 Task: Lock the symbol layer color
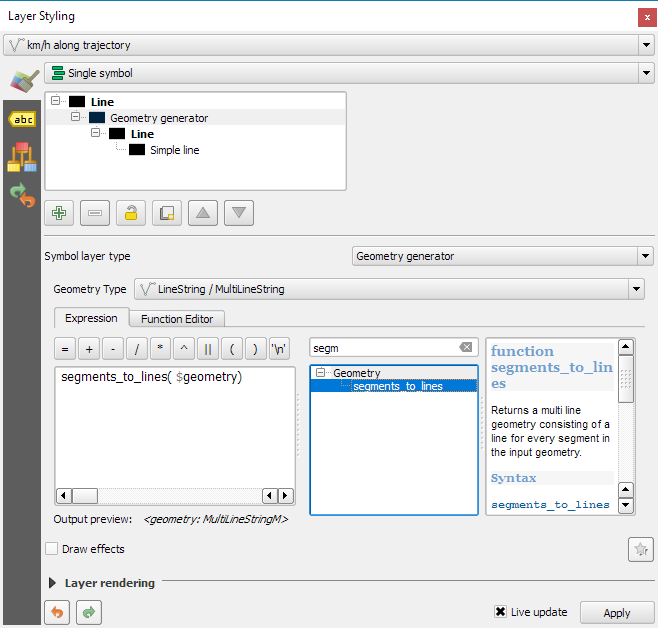[x=131, y=213]
